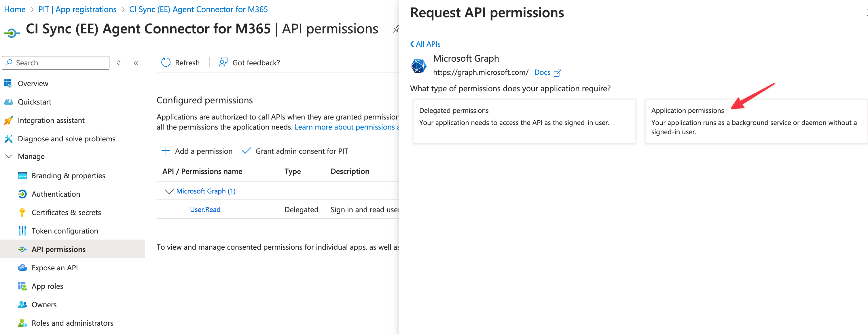Screen dimensions: 868x334
Task: Click the Quickstart cloud icon
Action: (8, 102)
